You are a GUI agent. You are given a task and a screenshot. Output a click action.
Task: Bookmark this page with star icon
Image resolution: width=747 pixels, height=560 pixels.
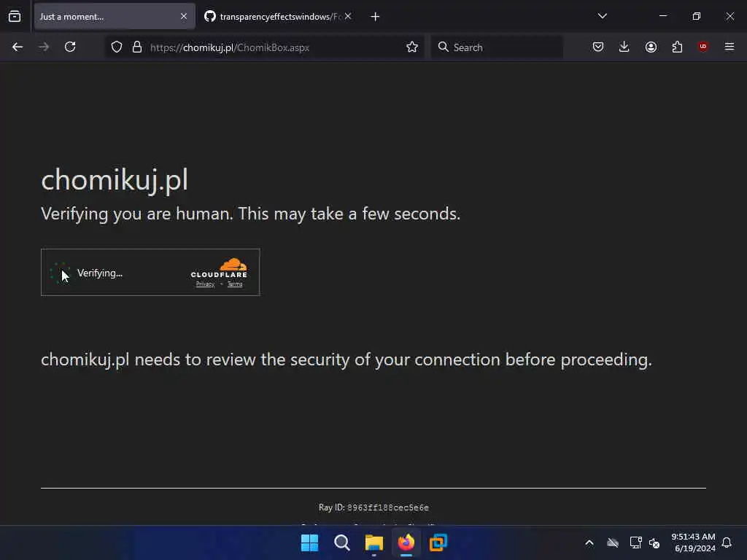tap(412, 47)
